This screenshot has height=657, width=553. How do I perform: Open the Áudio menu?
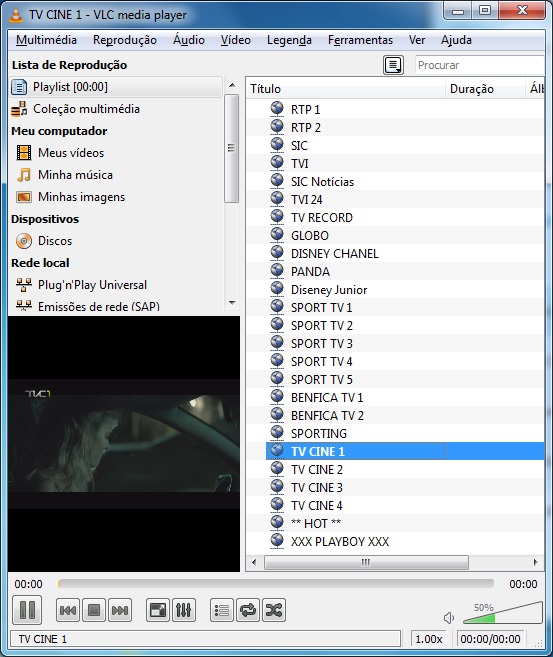coord(189,40)
